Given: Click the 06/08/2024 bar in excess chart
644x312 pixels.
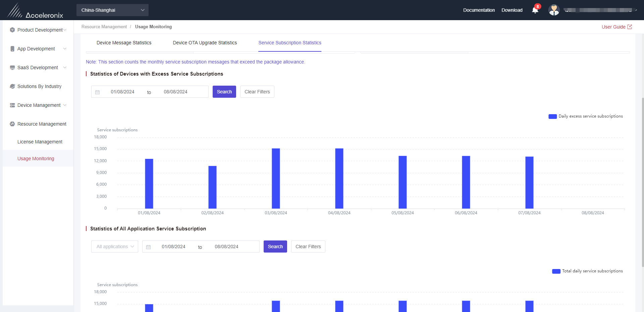Looking at the screenshot, I should (x=466, y=182).
